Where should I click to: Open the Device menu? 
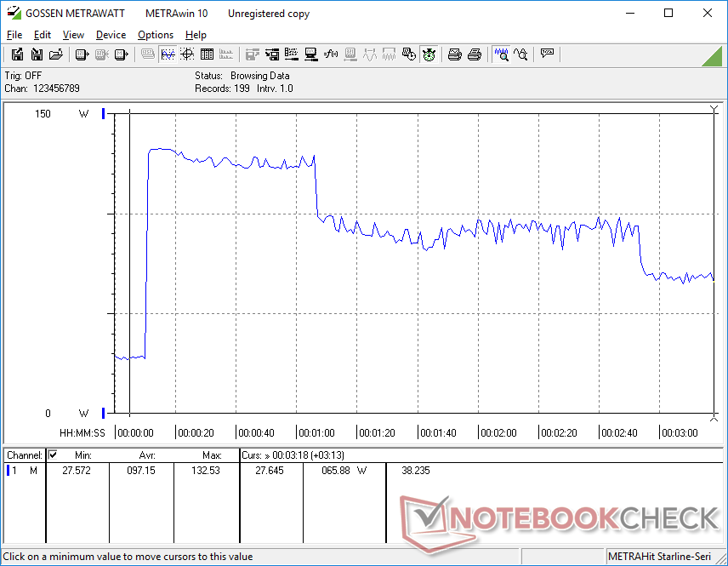[x=111, y=35]
